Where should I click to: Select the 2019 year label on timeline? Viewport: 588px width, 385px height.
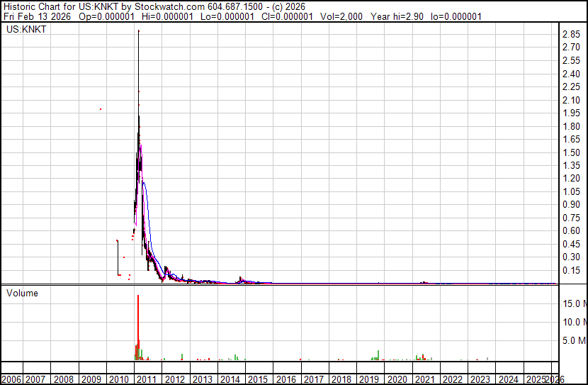coord(369,379)
